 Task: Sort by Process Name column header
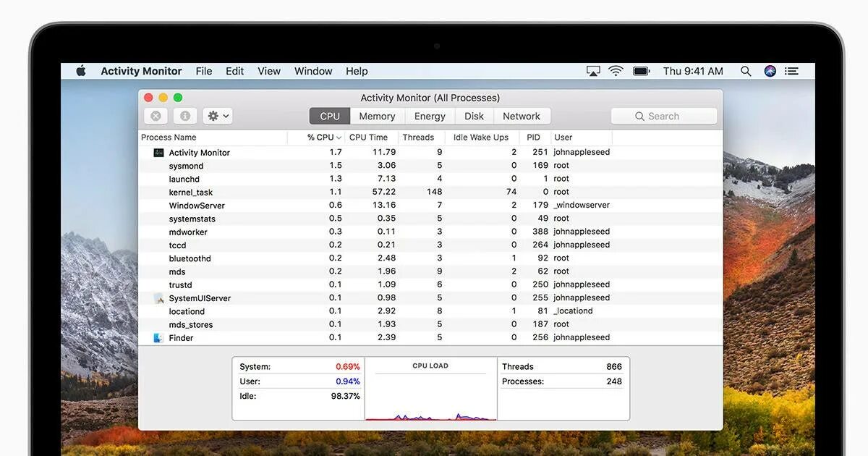[x=213, y=138]
